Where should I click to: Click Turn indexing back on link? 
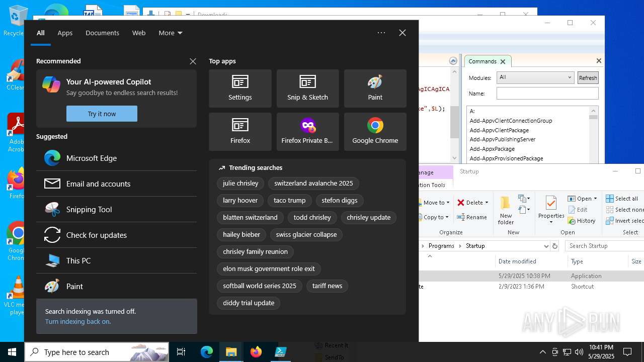[78, 321]
